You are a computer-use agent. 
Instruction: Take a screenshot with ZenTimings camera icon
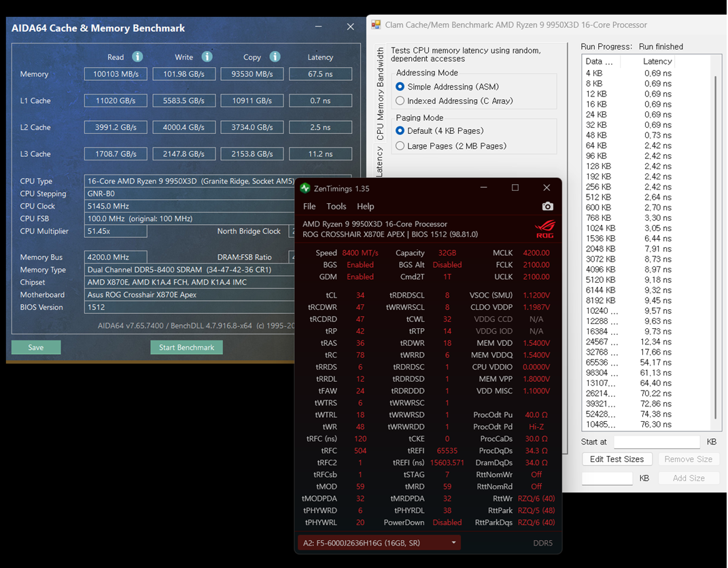[x=548, y=207]
